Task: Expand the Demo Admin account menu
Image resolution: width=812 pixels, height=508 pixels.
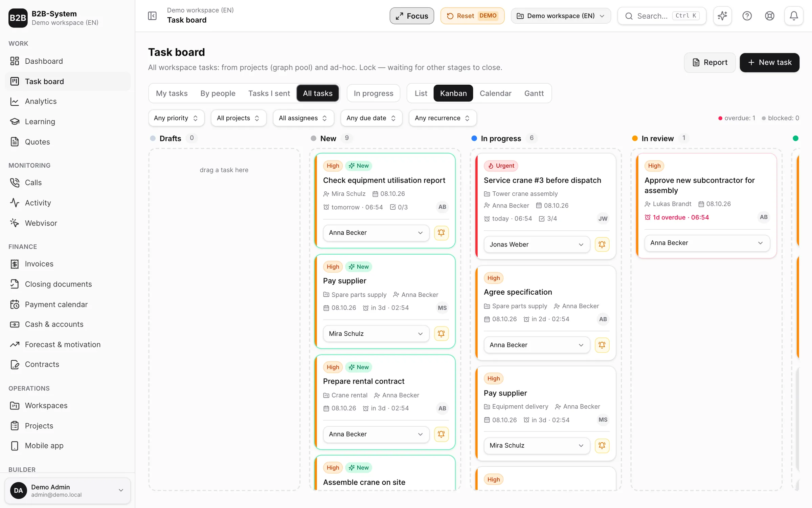Action: (x=68, y=490)
